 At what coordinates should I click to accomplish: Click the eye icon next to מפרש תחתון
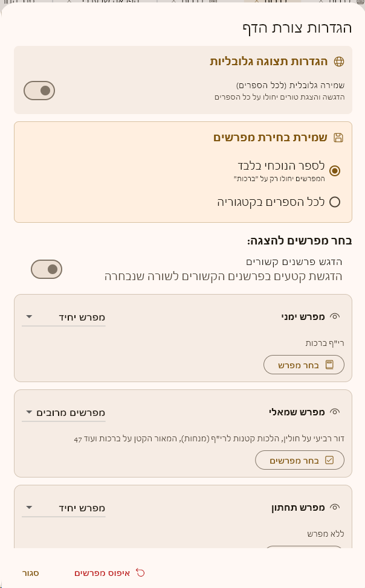[335, 507]
